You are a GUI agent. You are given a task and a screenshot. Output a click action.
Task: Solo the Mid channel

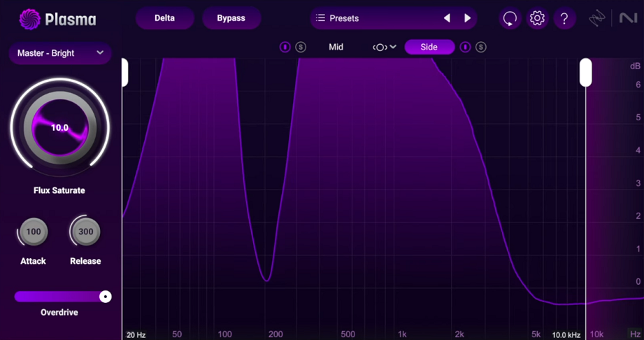(x=301, y=48)
